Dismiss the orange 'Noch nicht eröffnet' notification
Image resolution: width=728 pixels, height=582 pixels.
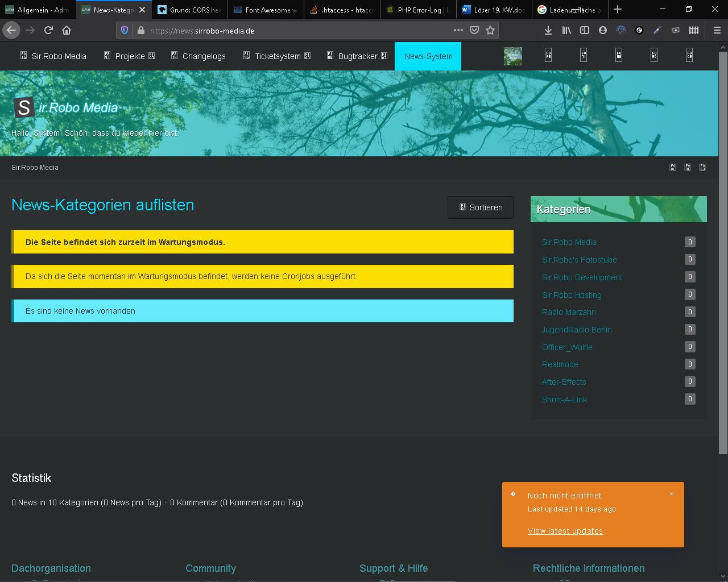tap(672, 494)
